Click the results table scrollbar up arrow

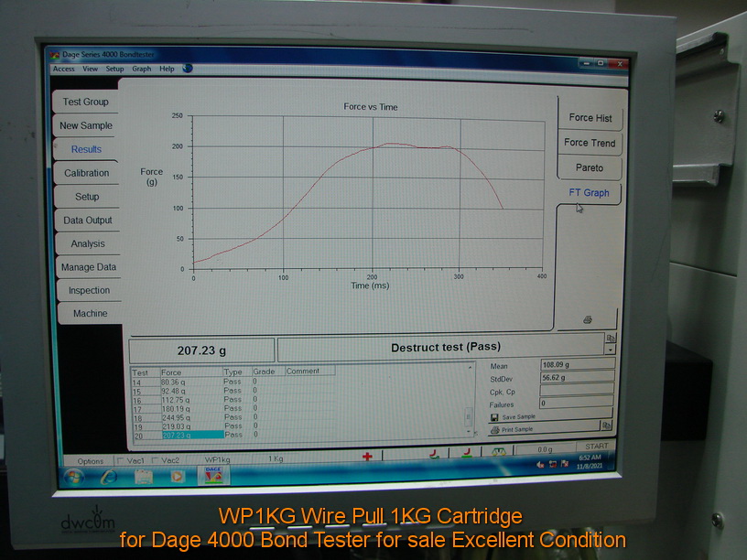470,368
